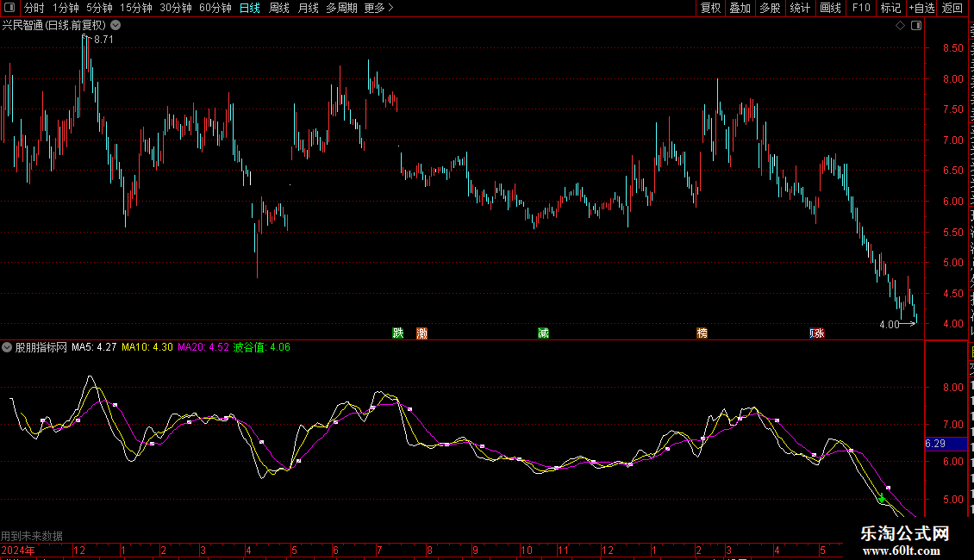The width and height of the screenshot is (974, 560).
Task: Click the 叠加 overlay button
Action: point(740,8)
